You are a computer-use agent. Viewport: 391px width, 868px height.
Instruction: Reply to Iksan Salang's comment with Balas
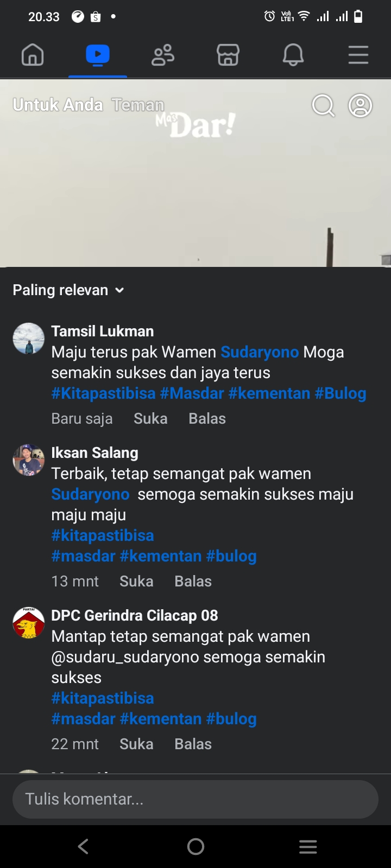click(x=193, y=582)
